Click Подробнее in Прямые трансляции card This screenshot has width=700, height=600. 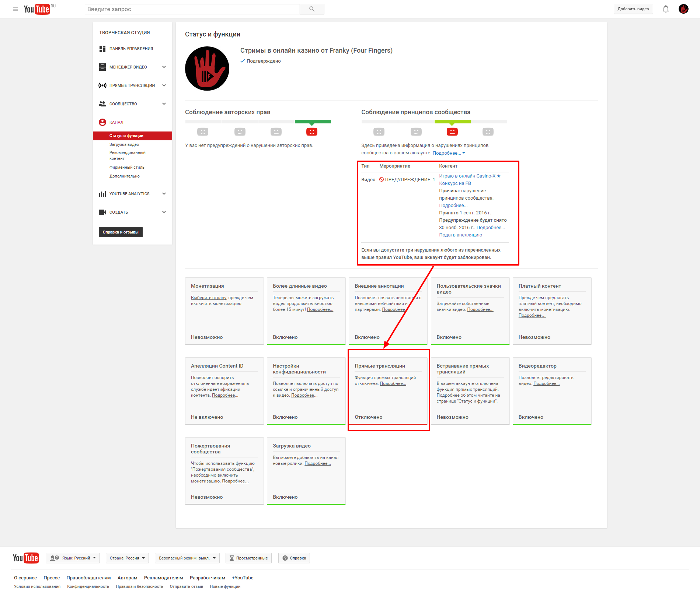coord(393,384)
